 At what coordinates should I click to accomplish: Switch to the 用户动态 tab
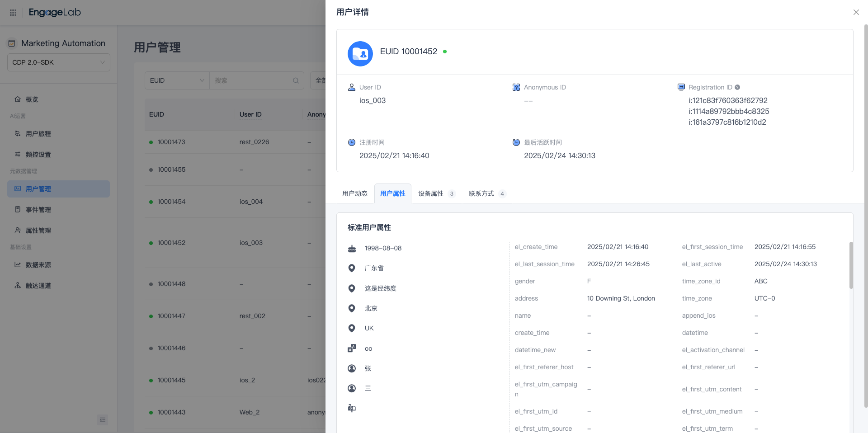click(355, 193)
